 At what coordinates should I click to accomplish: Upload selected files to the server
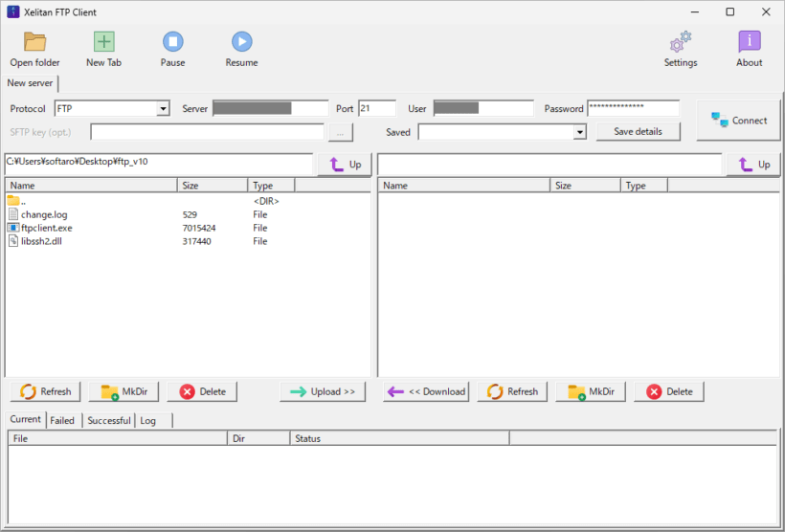pos(323,392)
